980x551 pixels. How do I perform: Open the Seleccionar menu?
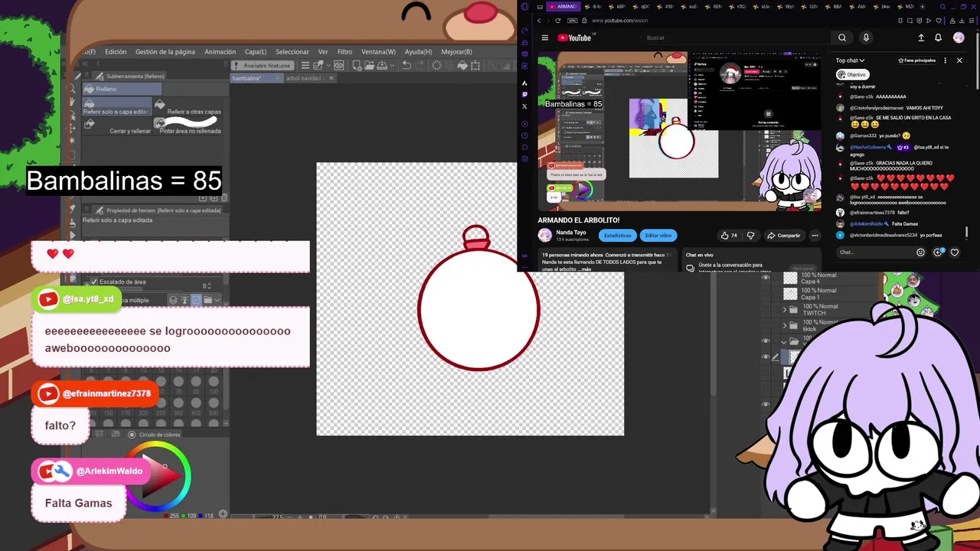(292, 52)
